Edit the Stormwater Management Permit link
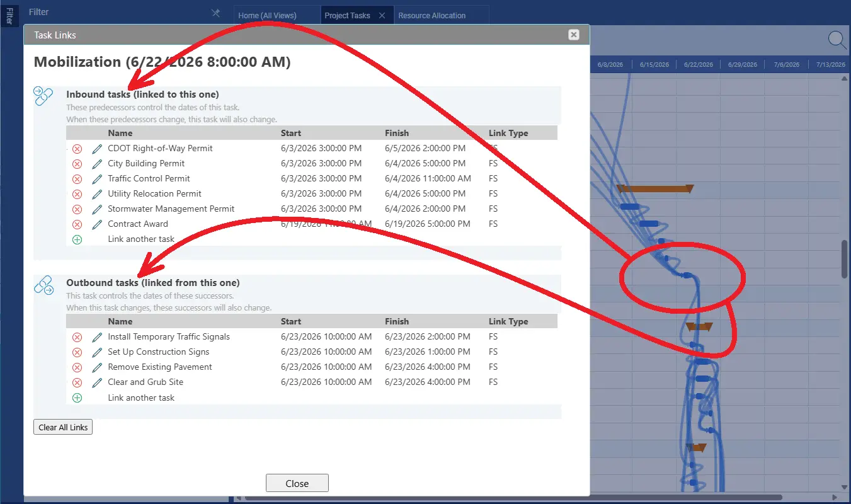 pos(97,209)
